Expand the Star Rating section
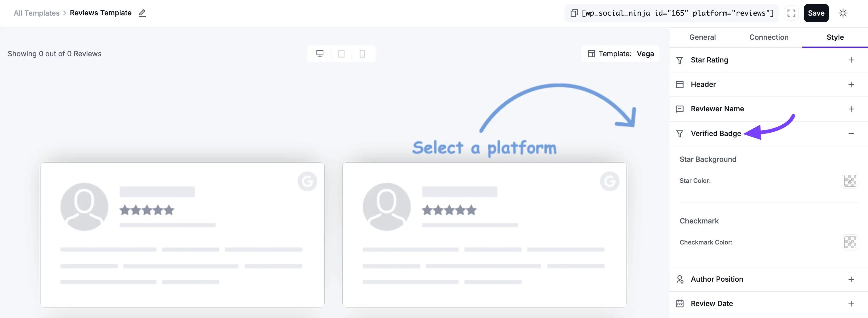 point(852,60)
